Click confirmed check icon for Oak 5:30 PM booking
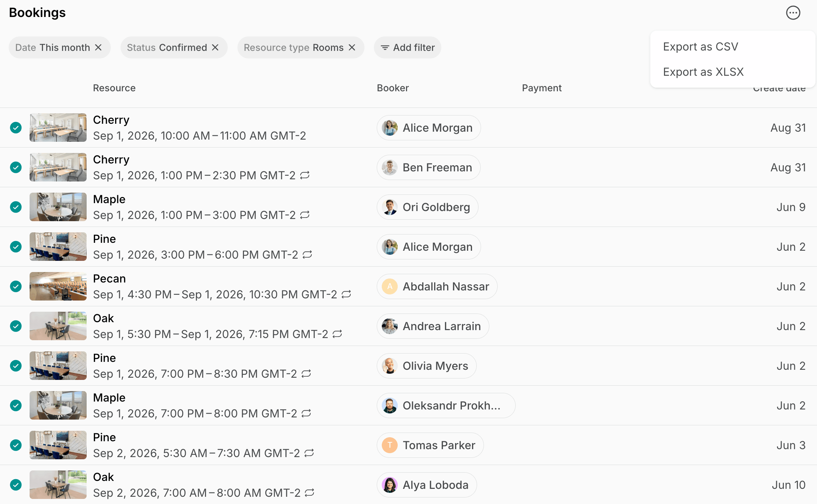 (16, 326)
